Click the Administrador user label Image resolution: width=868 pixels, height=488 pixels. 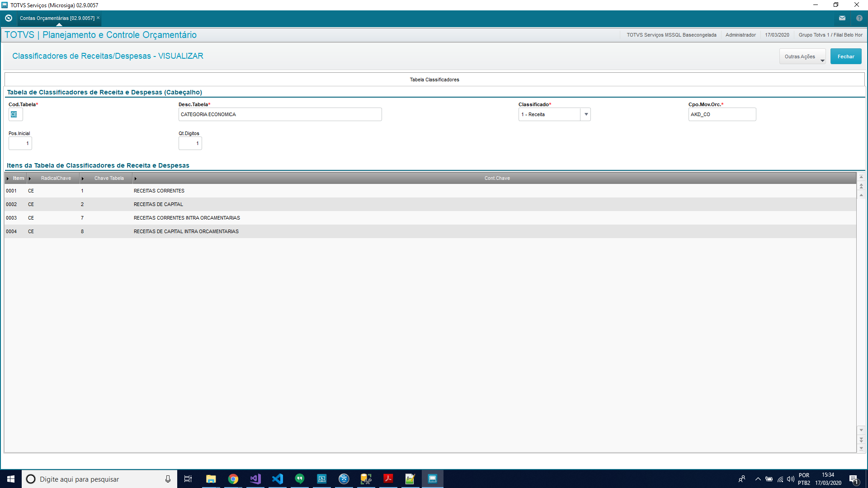(x=741, y=35)
